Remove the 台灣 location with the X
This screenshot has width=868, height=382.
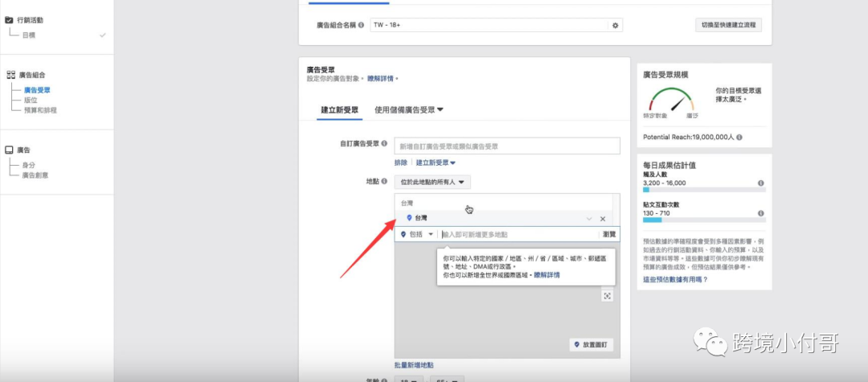tap(603, 219)
